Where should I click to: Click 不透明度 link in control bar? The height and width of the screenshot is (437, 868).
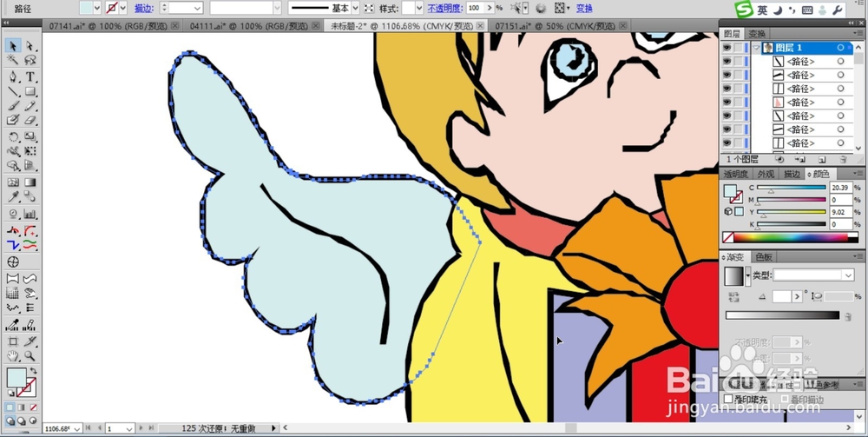(445, 9)
